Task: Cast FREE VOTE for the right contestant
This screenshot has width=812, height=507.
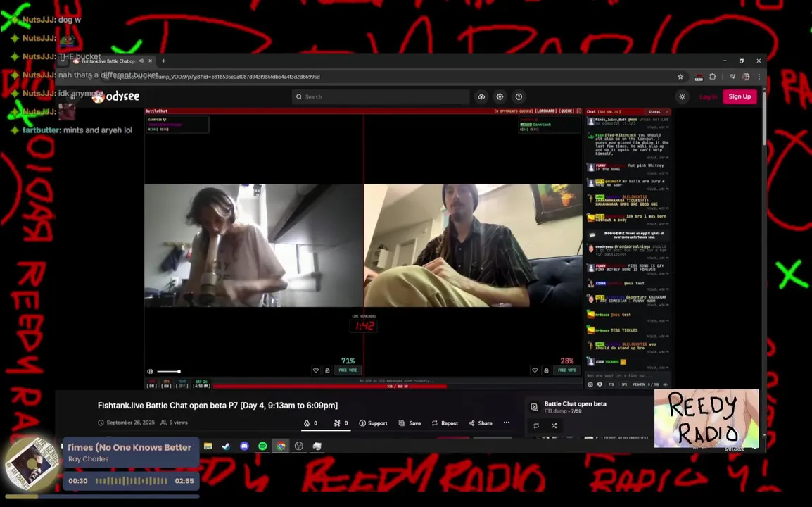Action: (567, 370)
